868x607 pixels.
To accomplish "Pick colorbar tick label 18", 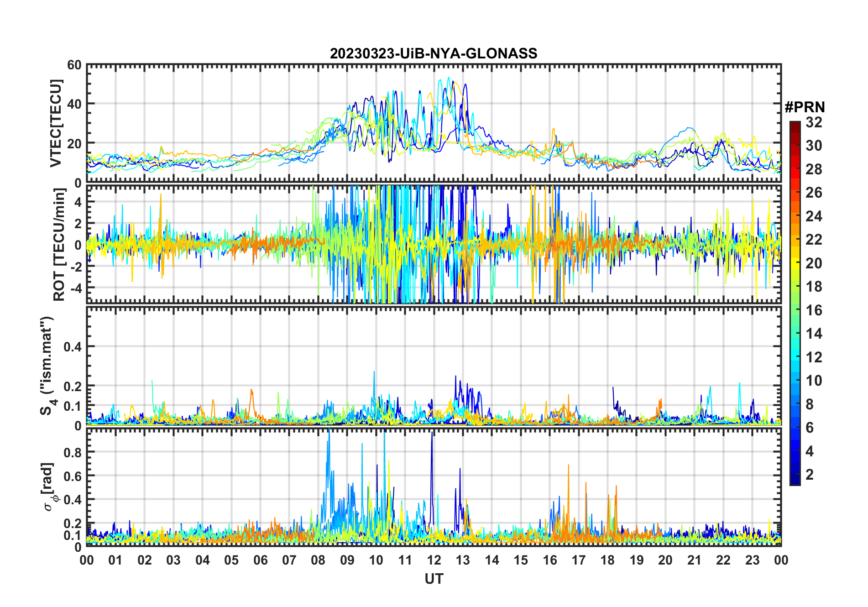I will 814,286.
